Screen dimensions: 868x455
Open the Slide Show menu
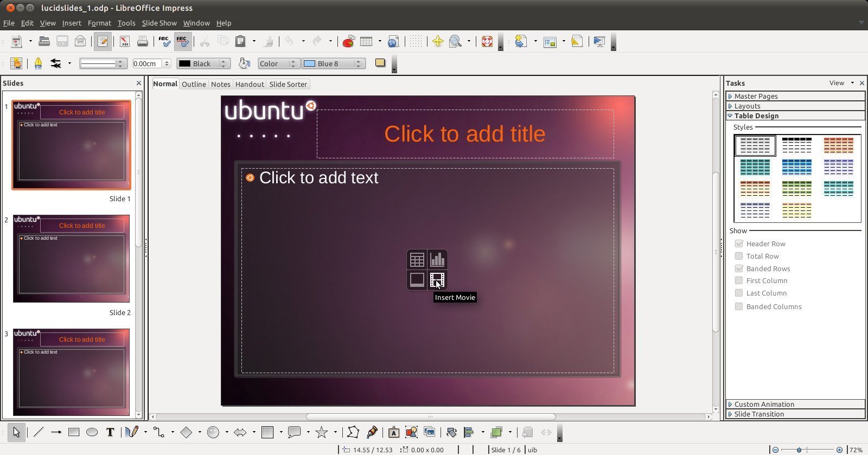pyautogui.click(x=159, y=23)
